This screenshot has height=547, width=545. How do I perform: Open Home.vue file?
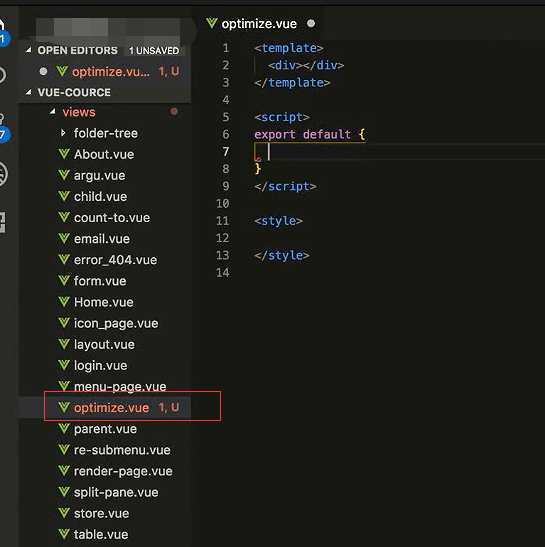click(x=103, y=302)
